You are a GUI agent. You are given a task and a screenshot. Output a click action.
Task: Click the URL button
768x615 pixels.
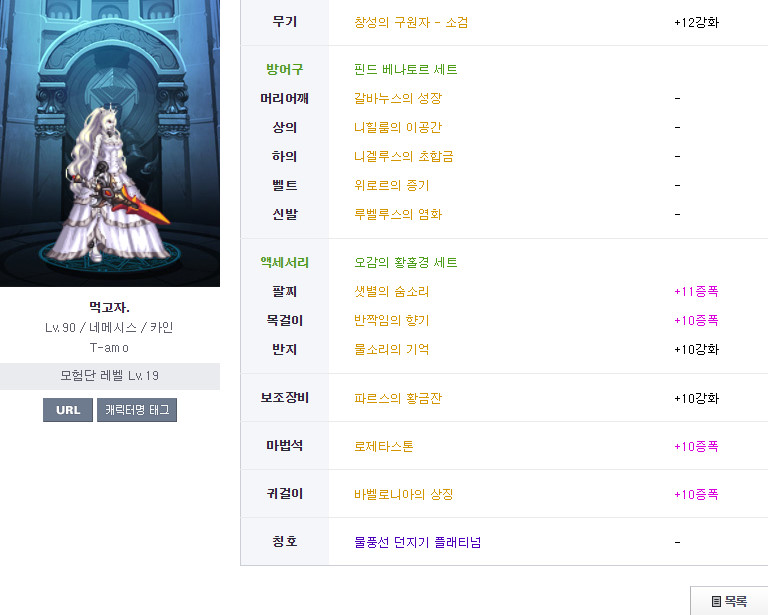[68, 410]
